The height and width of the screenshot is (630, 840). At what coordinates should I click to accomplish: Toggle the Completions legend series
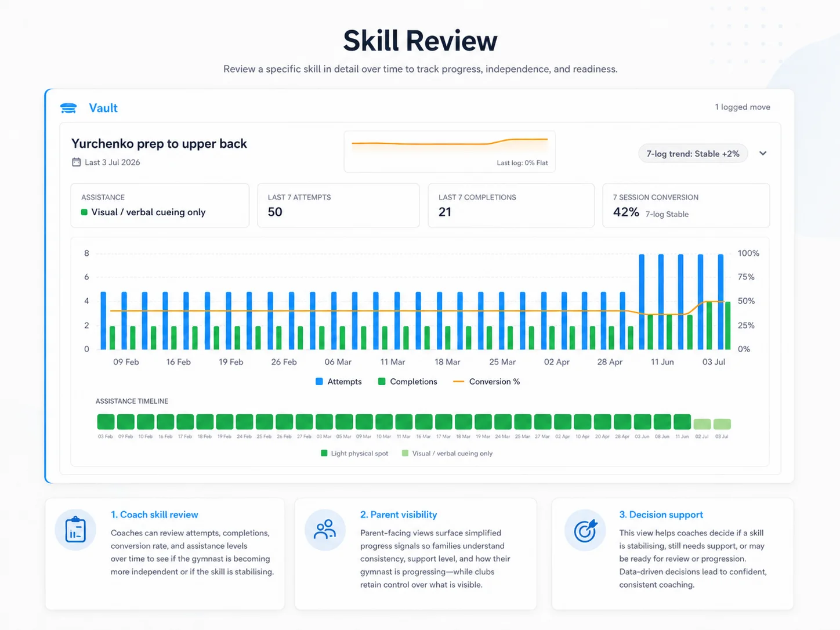tap(408, 382)
